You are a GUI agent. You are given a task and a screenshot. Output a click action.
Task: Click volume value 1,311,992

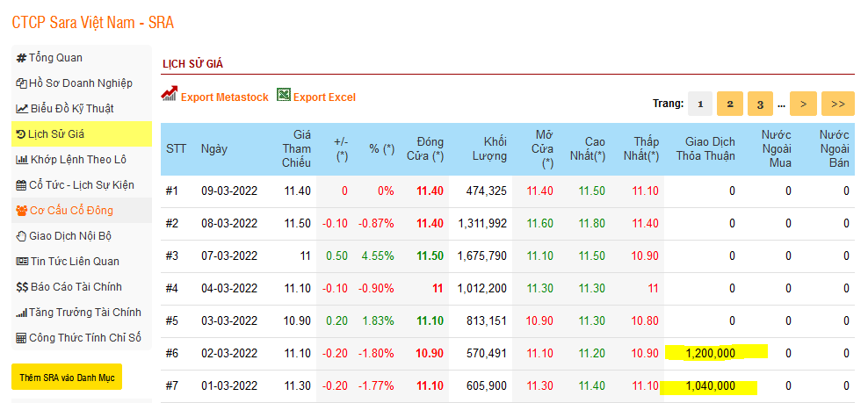click(x=482, y=224)
